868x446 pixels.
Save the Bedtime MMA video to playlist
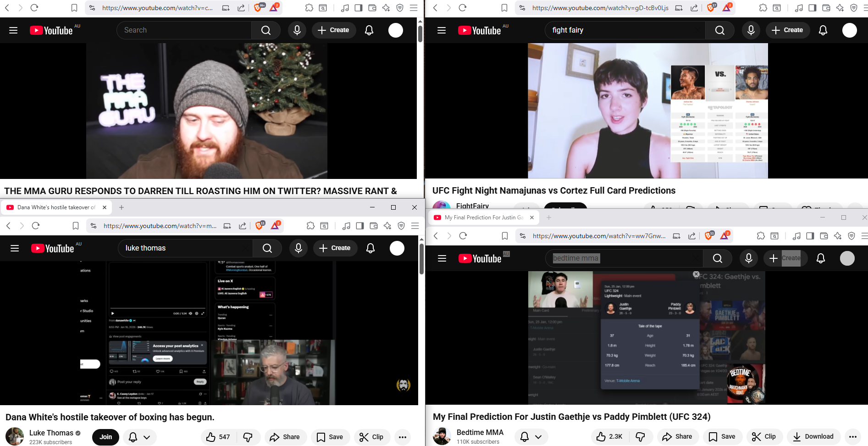point(722,436)
